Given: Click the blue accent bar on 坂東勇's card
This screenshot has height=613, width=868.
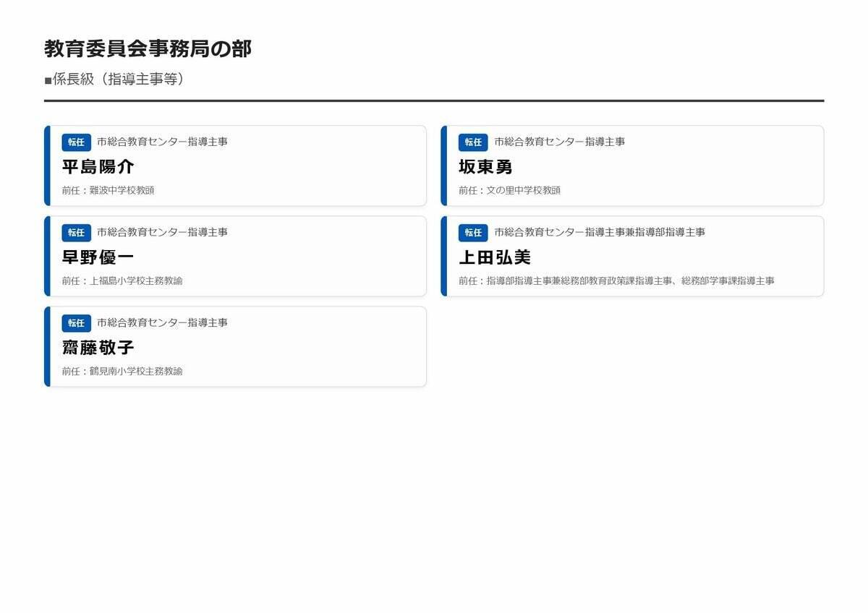Looking at the screenshot, I should tap(446, 166).
